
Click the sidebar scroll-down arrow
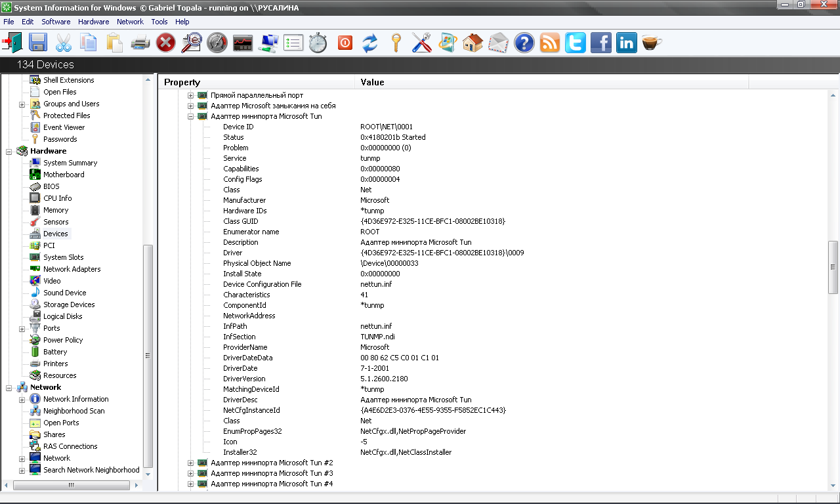[x=148, y=474]
